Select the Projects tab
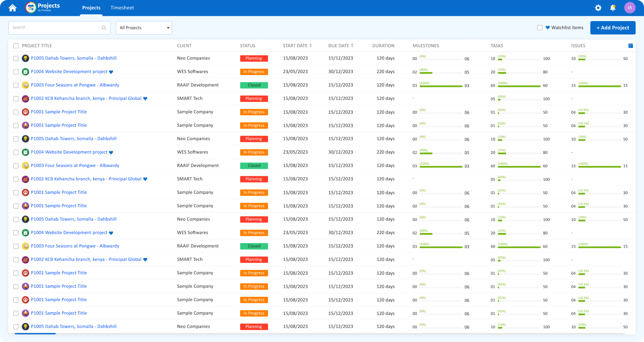The image size is (644, 342). pos(91,8)
